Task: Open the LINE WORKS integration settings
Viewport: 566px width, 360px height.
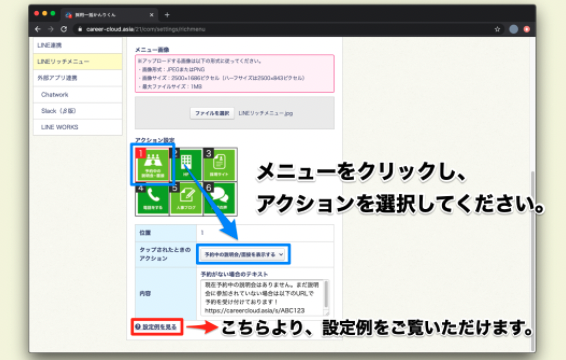Action: coord(78,127)
